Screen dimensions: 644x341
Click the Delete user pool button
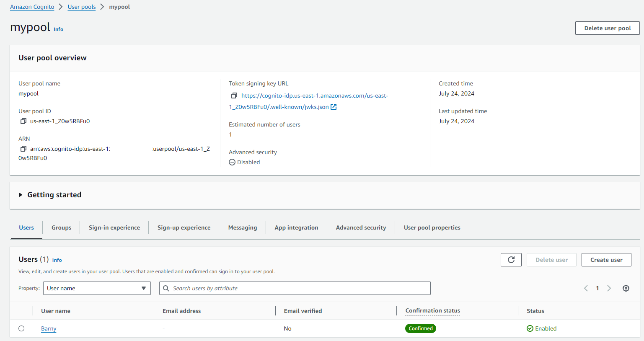point(608,28)
